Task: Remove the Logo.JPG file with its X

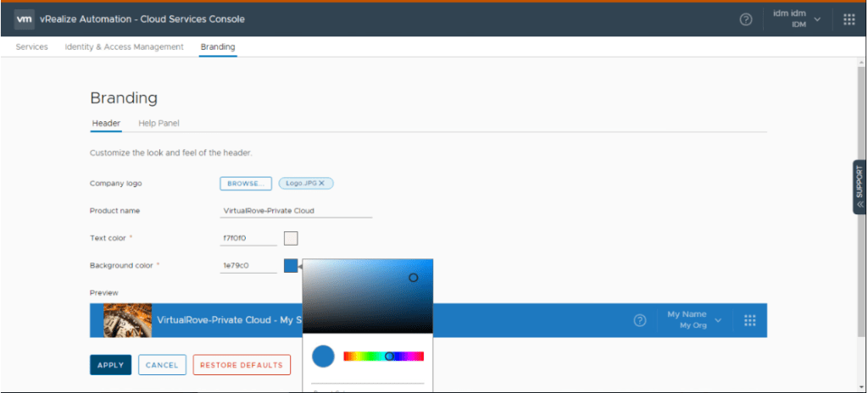Action: point(321,183)
